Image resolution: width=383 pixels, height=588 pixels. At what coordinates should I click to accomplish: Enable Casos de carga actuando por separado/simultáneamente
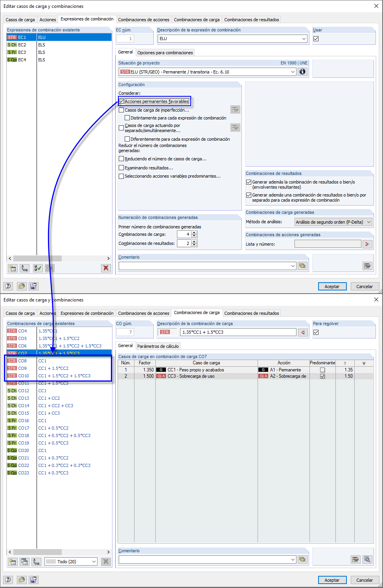pos(122,128)
